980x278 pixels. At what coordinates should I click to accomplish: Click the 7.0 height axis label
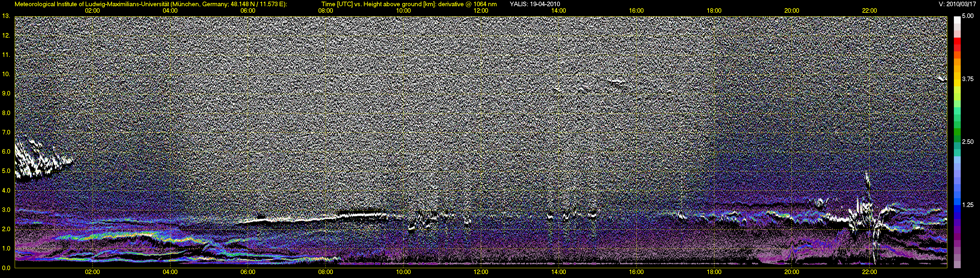[6, 132]
